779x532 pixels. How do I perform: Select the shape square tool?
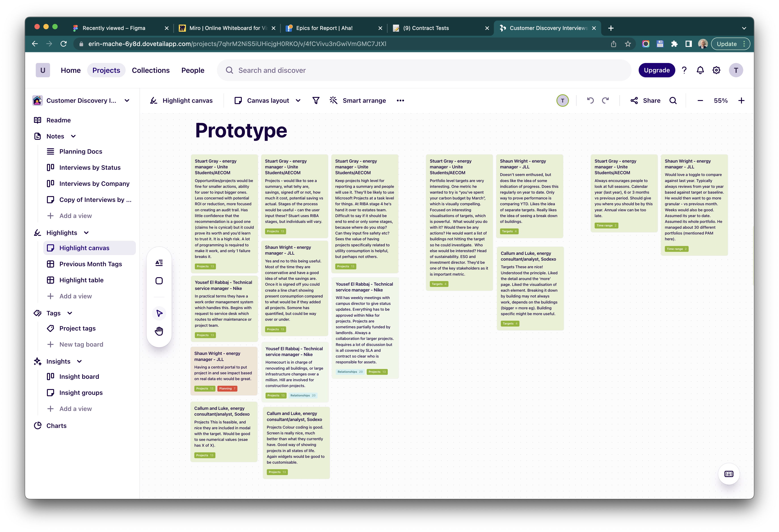[159, 281]
